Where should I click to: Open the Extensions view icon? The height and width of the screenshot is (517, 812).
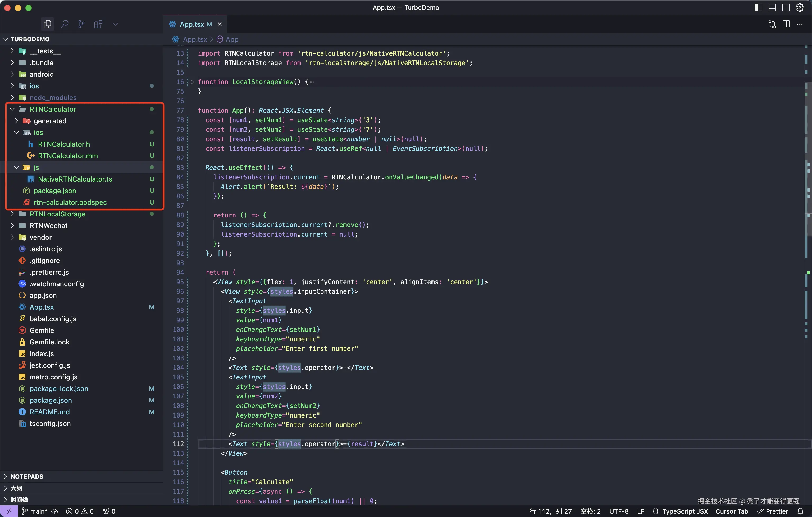tap(98, 24)
